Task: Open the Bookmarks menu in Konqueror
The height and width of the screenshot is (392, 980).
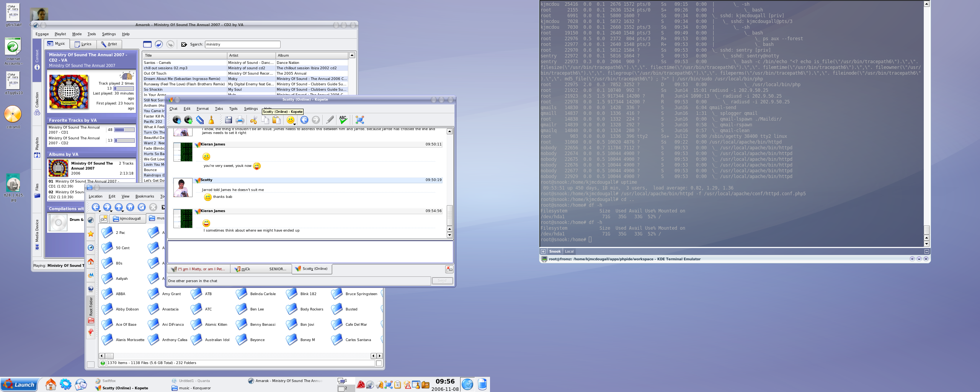Action: pyautogui.click(x=145, y=196)
